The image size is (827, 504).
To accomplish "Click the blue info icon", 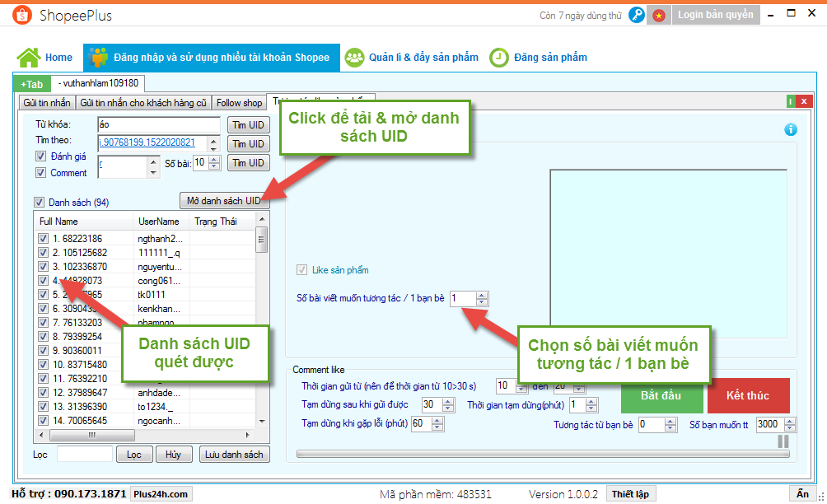I will [791, 129].
